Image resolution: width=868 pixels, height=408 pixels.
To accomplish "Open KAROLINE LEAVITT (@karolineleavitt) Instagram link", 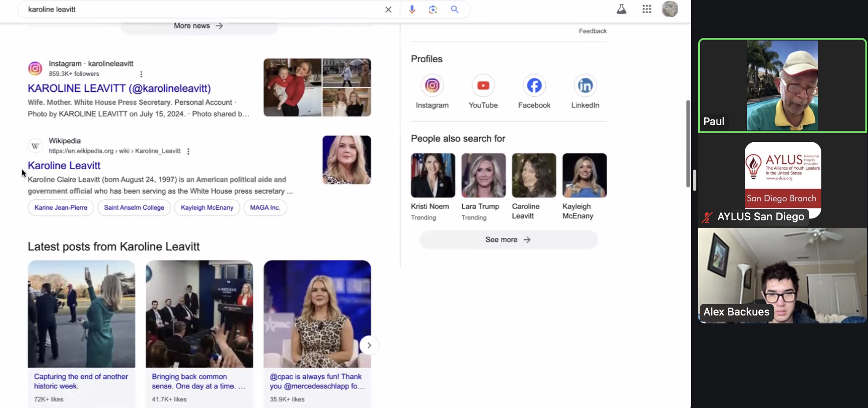I will tap(119, 89).
